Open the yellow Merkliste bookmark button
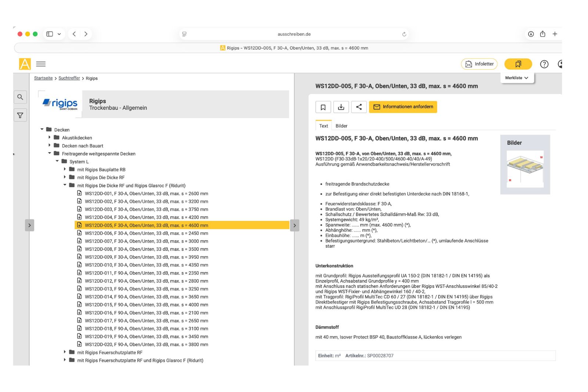588x392 pixels. [518, 64]
